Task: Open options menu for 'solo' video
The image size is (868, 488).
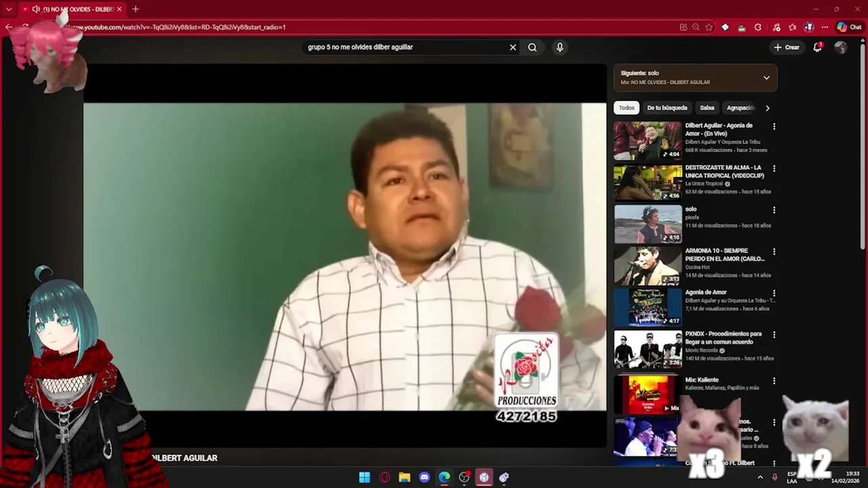Action: [774, 210]
